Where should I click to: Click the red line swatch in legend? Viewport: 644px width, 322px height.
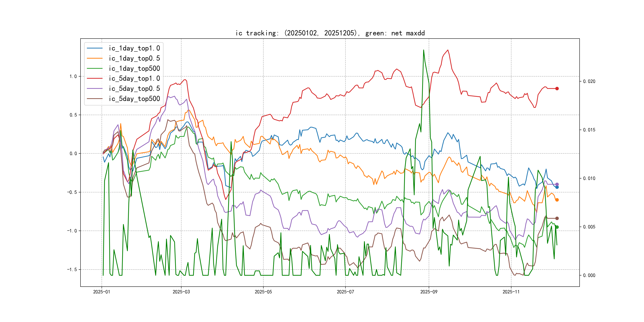click(x=94, y=79)
